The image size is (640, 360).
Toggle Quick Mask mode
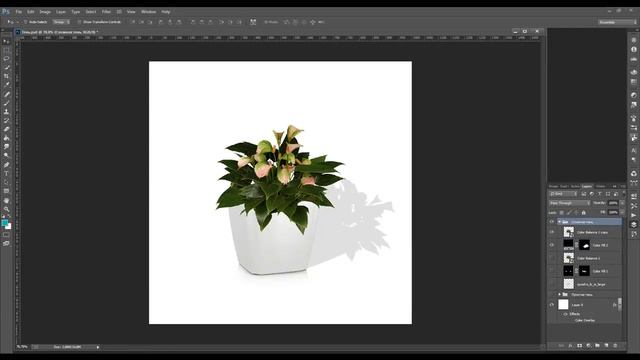(6, 235)
